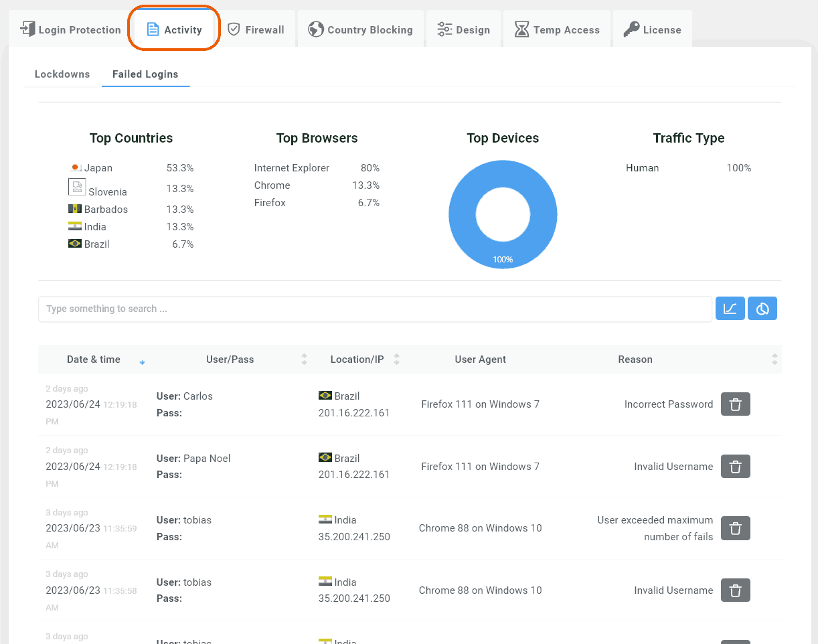Click the failed logins search field
This screenshot has height=644, width=818.
(375, 309)
